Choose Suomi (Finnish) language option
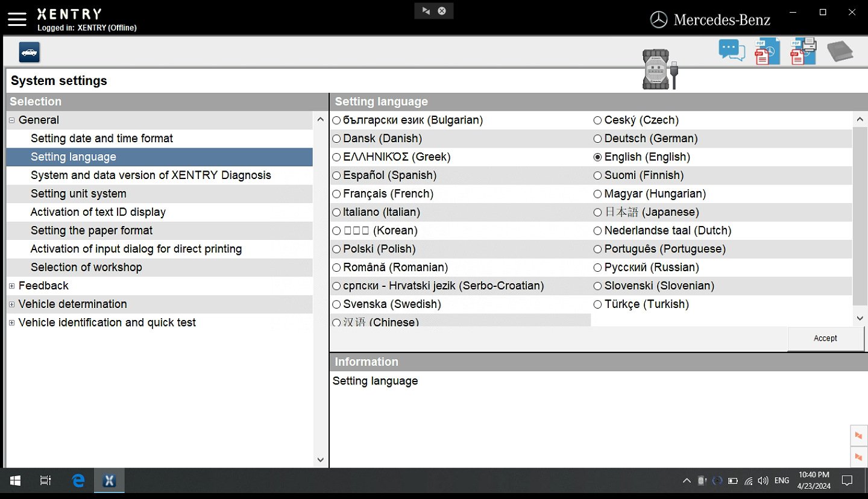868x499 pixels. pos(638,175)
